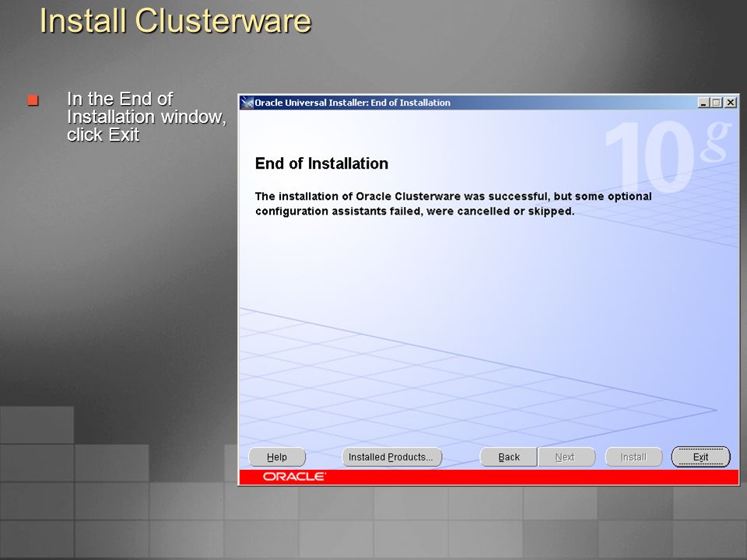Click the ORACLE logo in red bar
This screenshot has width=747, height=560.
294,477
